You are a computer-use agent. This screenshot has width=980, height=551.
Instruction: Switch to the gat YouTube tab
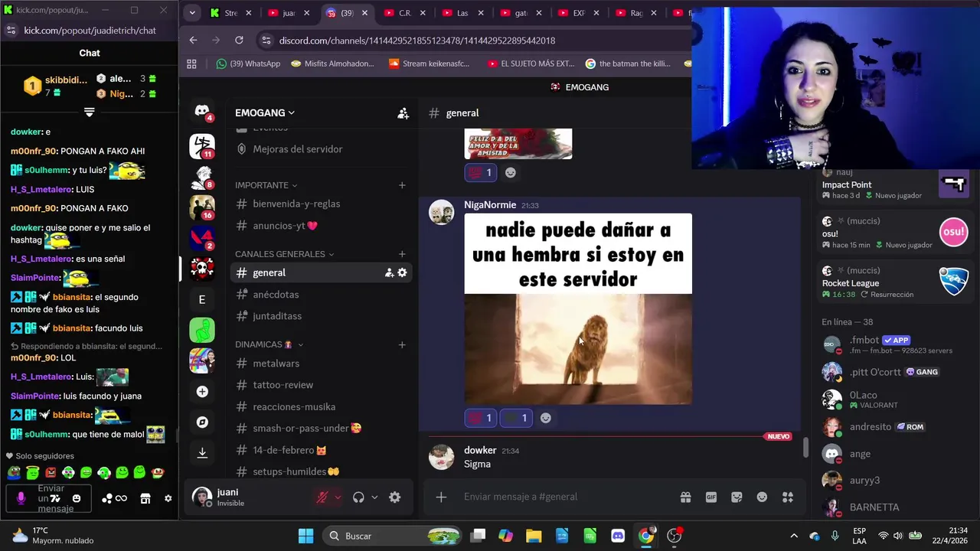521,13
